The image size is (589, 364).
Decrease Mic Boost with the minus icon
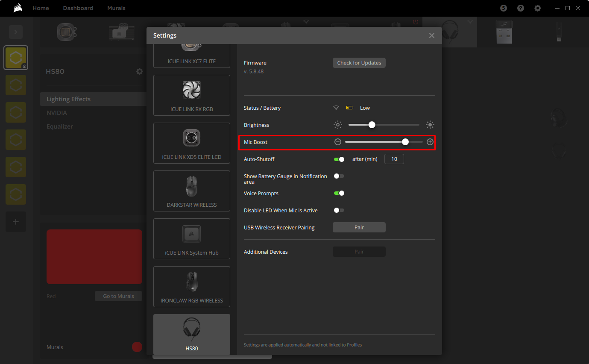[337, 141]
